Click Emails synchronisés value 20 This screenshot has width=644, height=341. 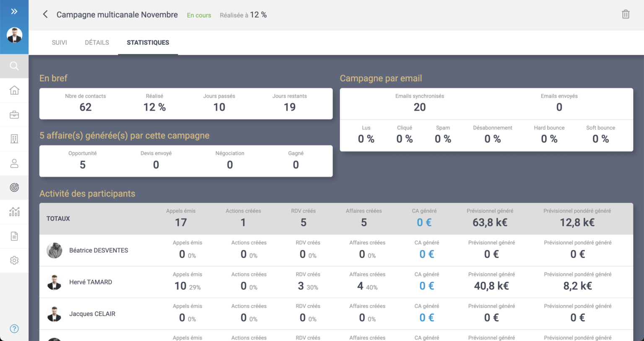coord(420,107)
